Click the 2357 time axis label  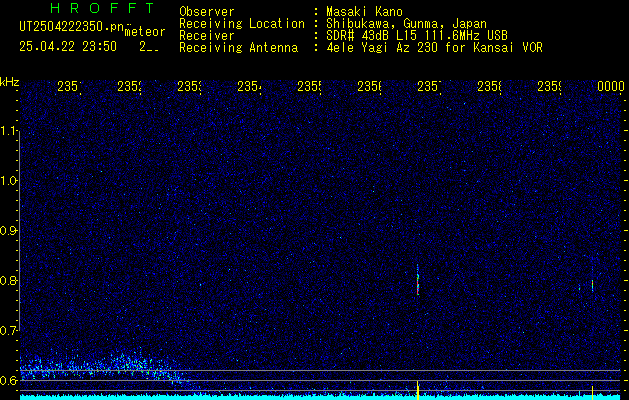(x=430, y=86)
